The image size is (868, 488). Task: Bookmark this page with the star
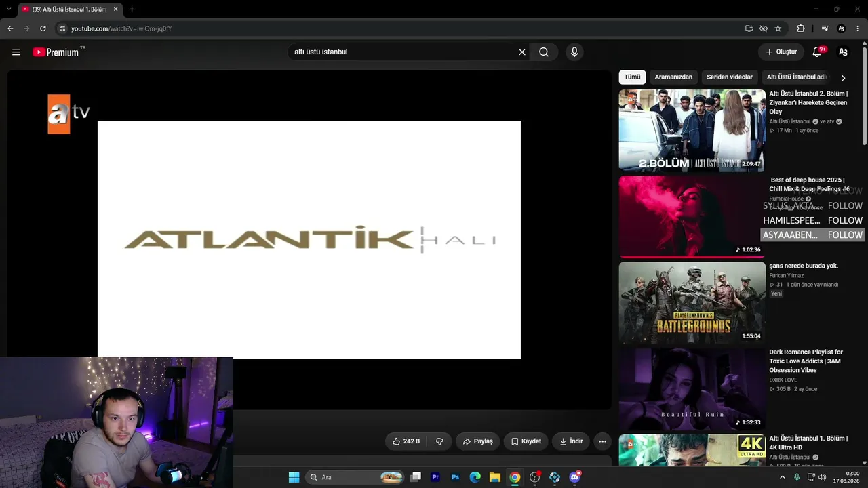[778, 28]
